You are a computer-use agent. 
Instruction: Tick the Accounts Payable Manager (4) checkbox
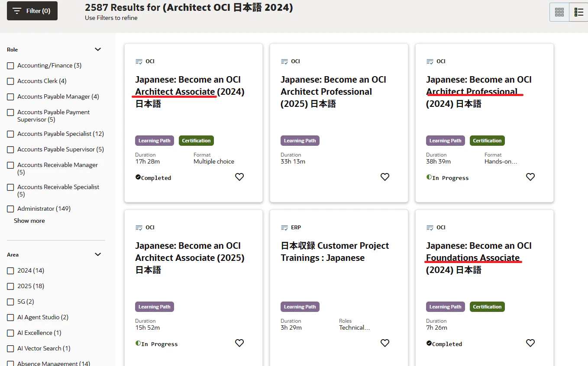point(10,97)
